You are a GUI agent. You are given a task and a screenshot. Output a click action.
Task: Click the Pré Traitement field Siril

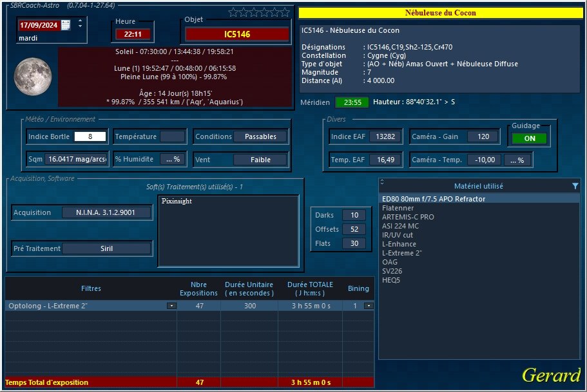[x=106, y=248]
